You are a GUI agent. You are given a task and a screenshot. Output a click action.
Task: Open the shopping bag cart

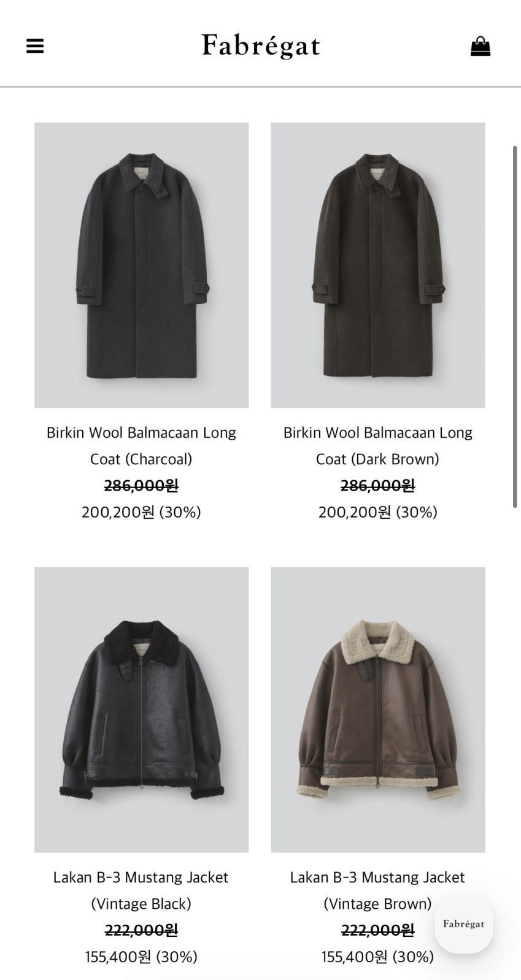click(x=480, y=46)
